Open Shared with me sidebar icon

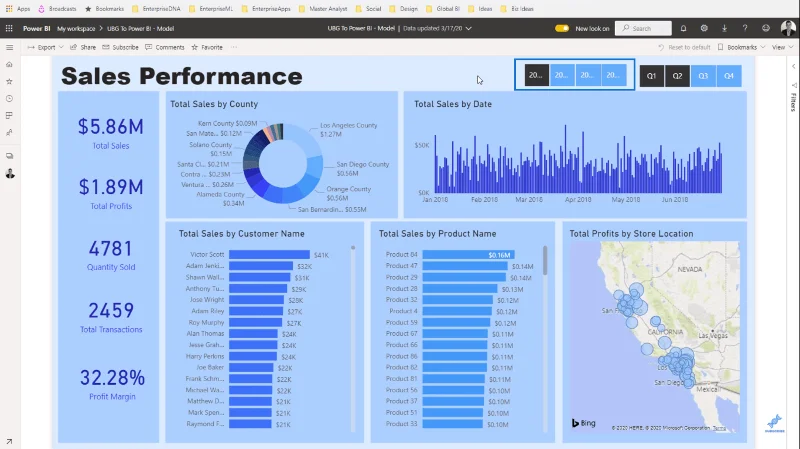point(9,133)
